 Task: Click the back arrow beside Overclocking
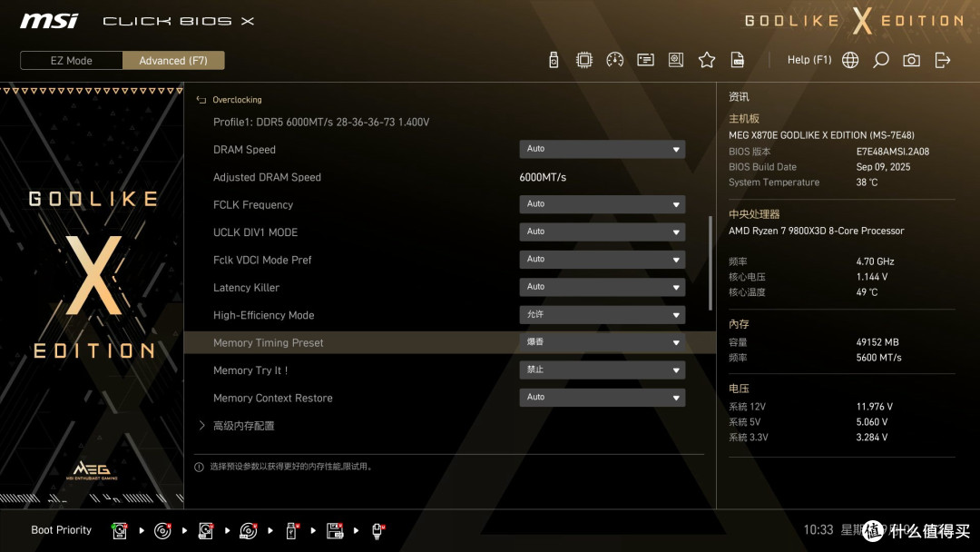[201, 99]
